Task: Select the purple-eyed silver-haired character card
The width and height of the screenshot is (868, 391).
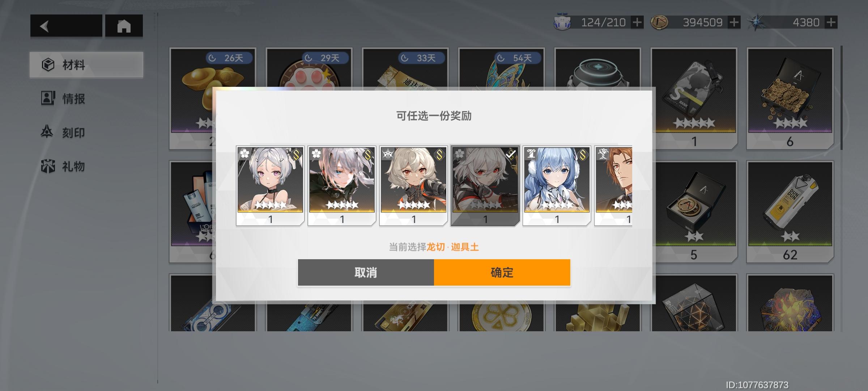Action: 270,186
